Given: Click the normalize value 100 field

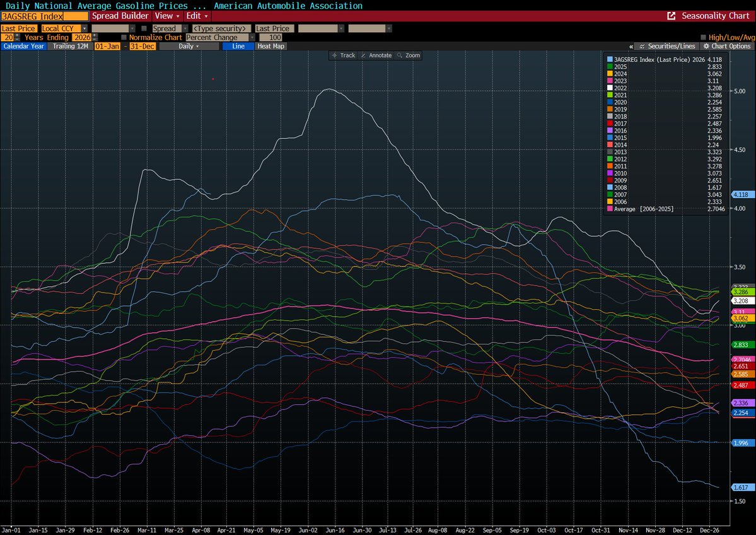Looking at the screenshot, I should [x=270, y=37].
